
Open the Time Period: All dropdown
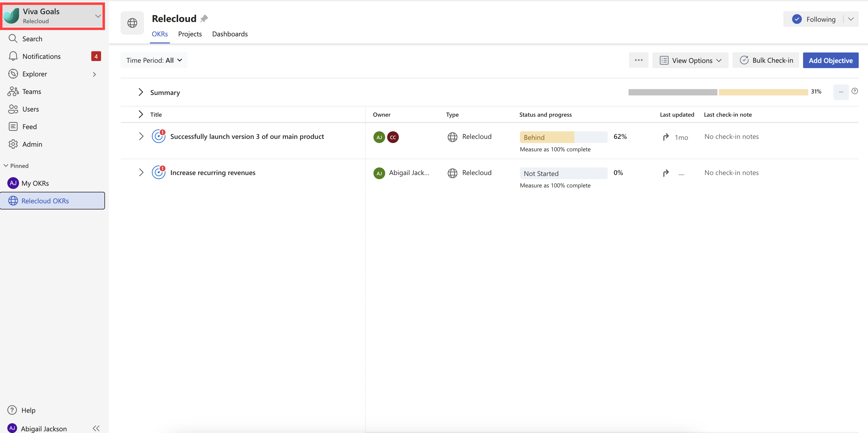tap(154, 60)
